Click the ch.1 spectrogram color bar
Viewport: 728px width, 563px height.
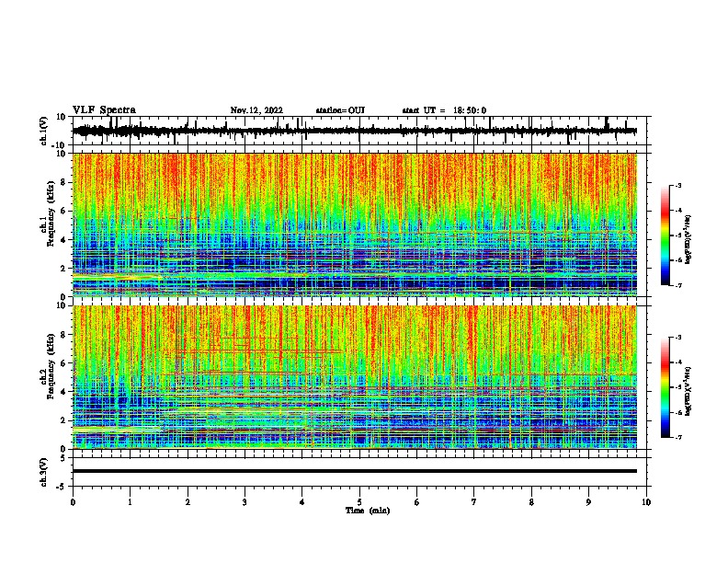point(665,236)
